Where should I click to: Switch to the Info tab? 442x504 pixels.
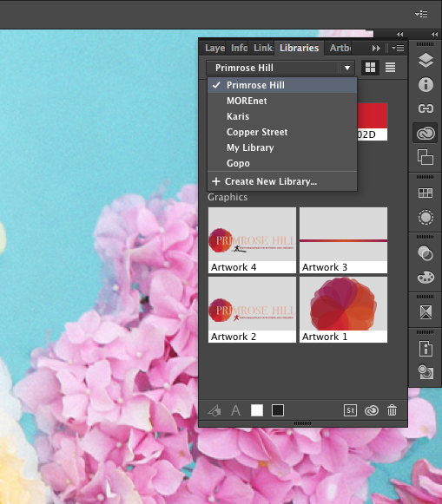tap(239, 48)
